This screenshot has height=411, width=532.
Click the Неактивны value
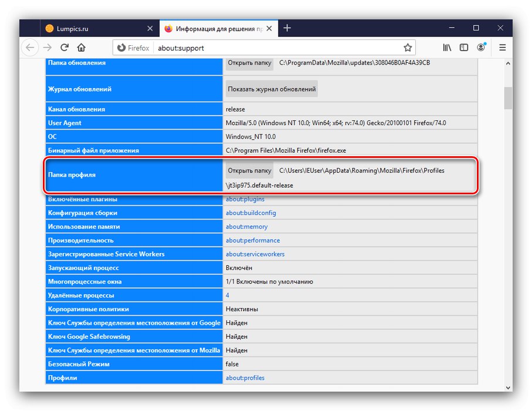(x=242, y=309)
